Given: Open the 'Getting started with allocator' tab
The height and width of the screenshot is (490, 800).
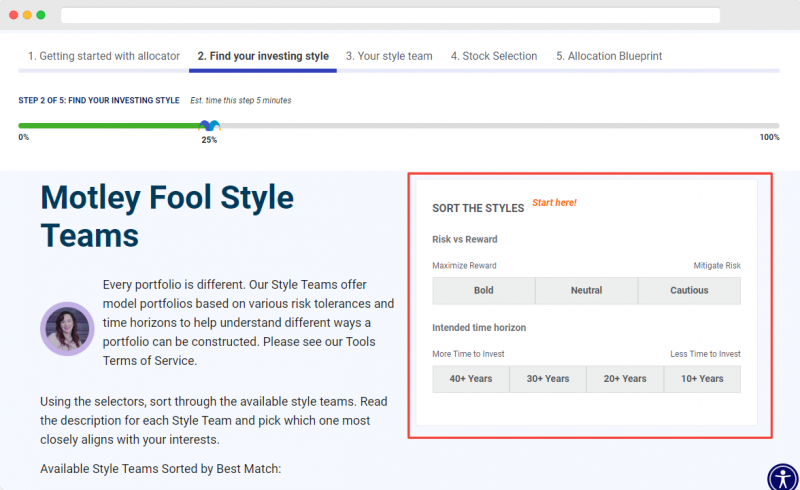Looking at the screenshot, I should point(104,56).
